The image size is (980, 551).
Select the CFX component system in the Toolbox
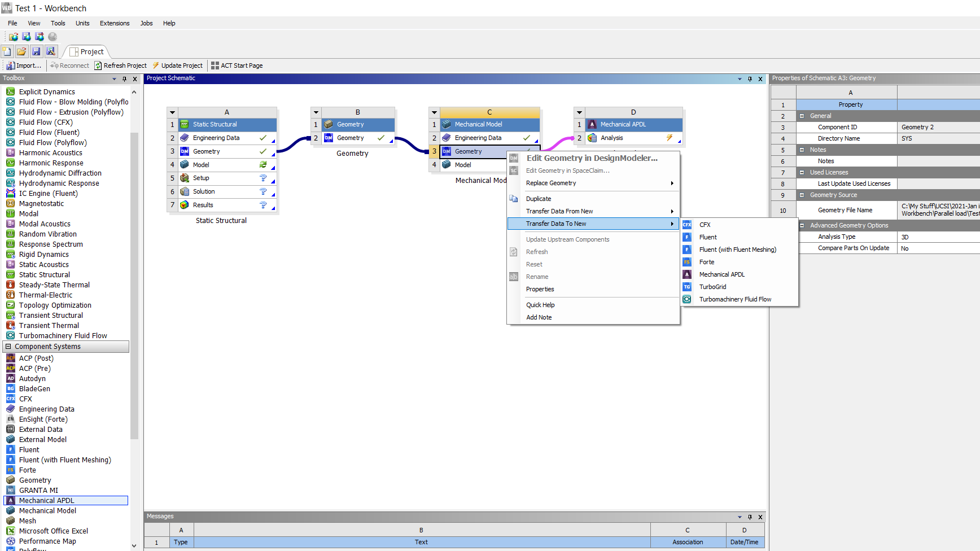pyautogui.click(x=25, y=399)
